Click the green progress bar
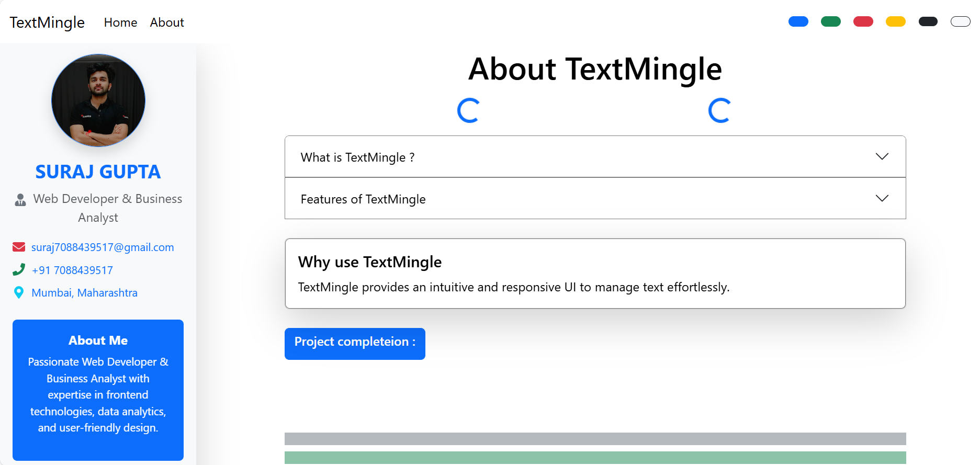The image size is (980, 465). click(595, 458)
